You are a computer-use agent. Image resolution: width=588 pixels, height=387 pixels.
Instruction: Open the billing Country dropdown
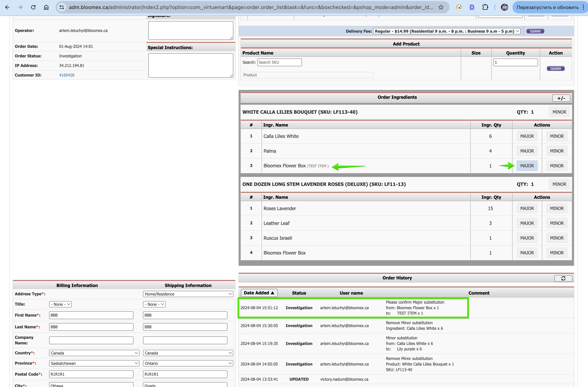tap(94, 353)
